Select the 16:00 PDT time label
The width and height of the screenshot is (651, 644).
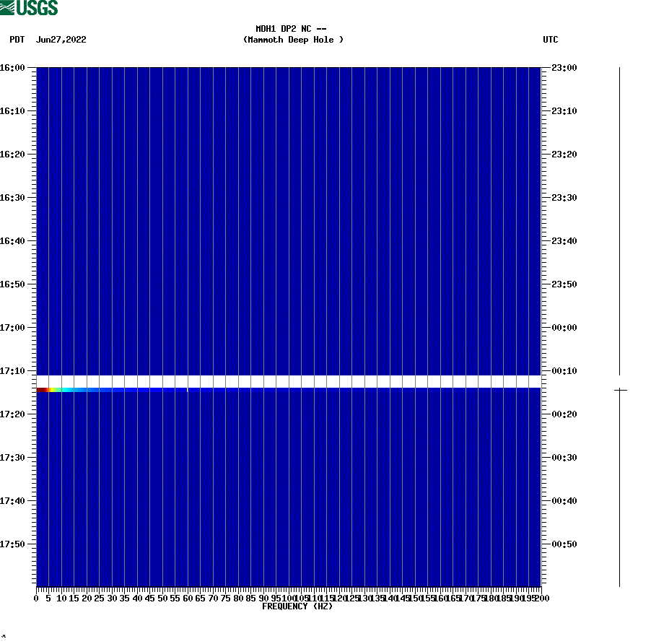click(x=16, y=68)
